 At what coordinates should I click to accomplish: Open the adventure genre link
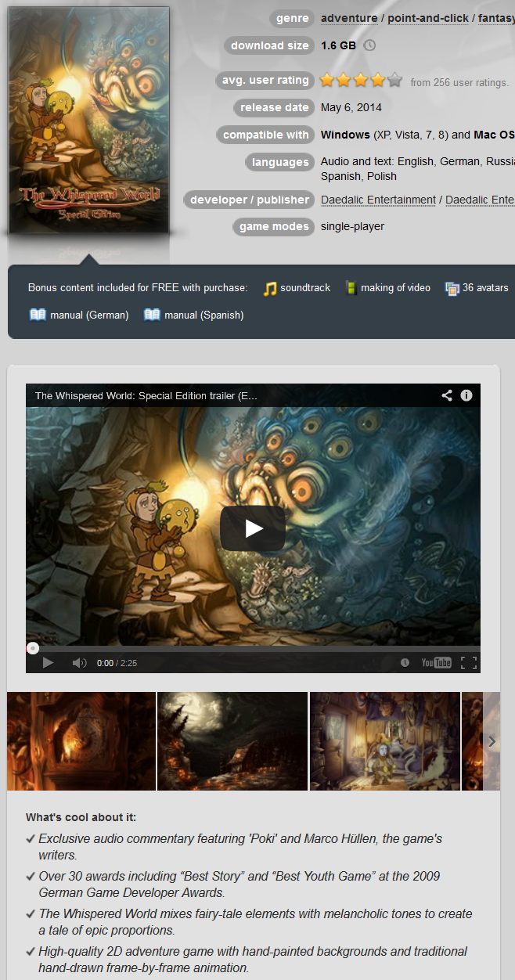point(349,18)
